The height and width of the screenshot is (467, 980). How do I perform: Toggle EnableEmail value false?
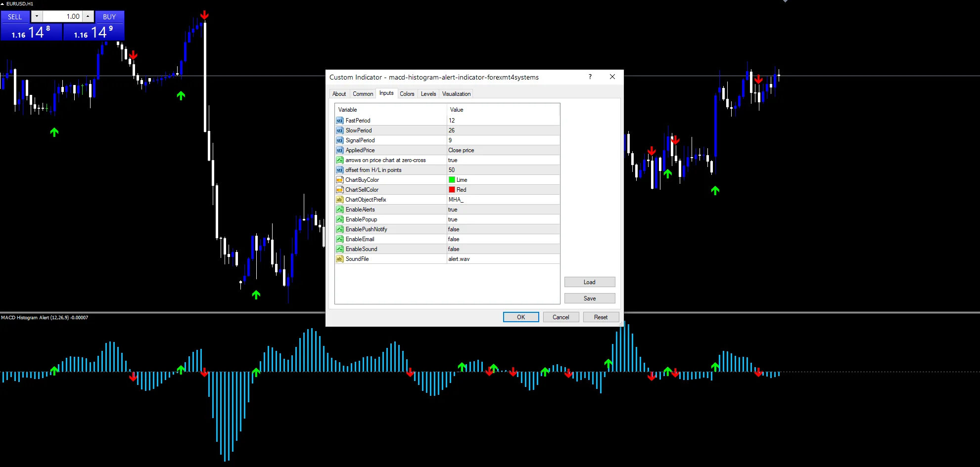coord(503,239)
